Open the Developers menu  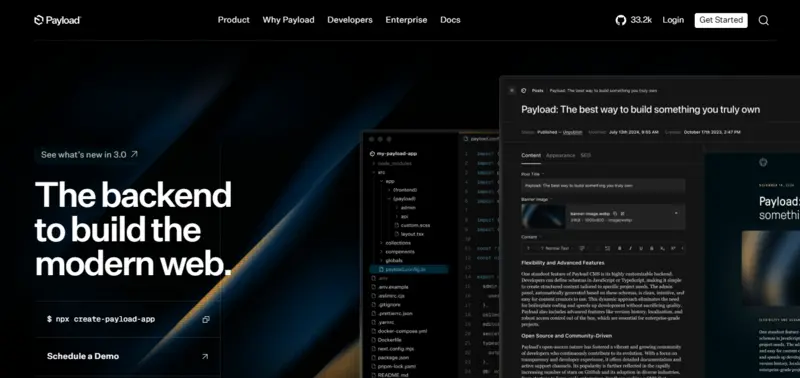click(x=350, y=20)
